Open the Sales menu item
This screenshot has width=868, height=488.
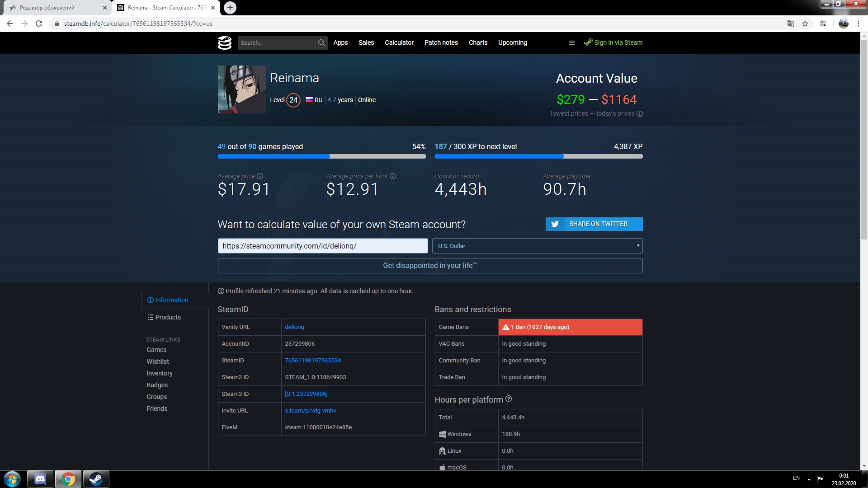tap(366, 42)
